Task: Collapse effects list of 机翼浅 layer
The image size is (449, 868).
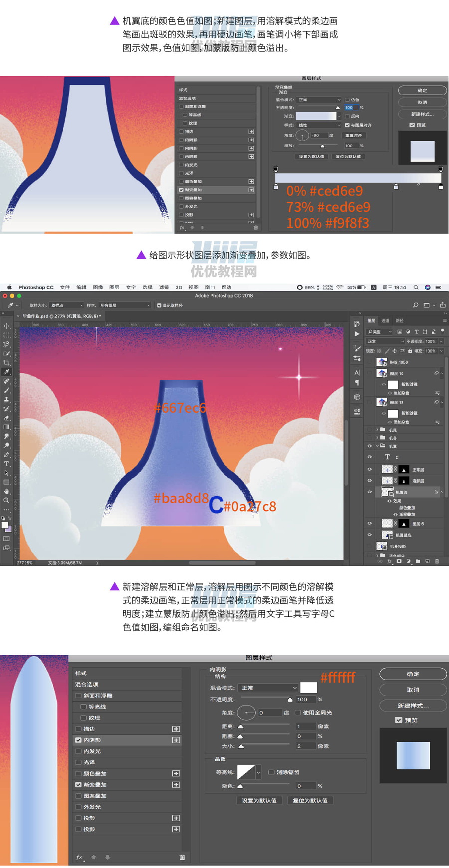Action: pos(441,492)
